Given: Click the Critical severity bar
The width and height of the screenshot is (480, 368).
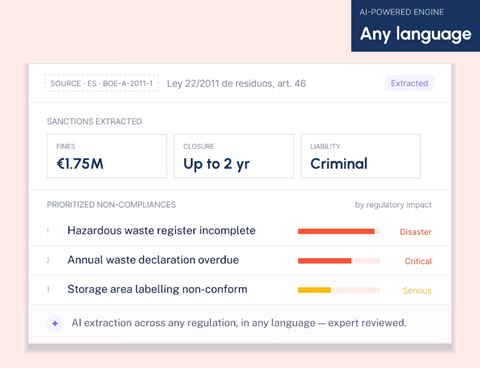Looking at the screenshot, I should click(339, 261).
